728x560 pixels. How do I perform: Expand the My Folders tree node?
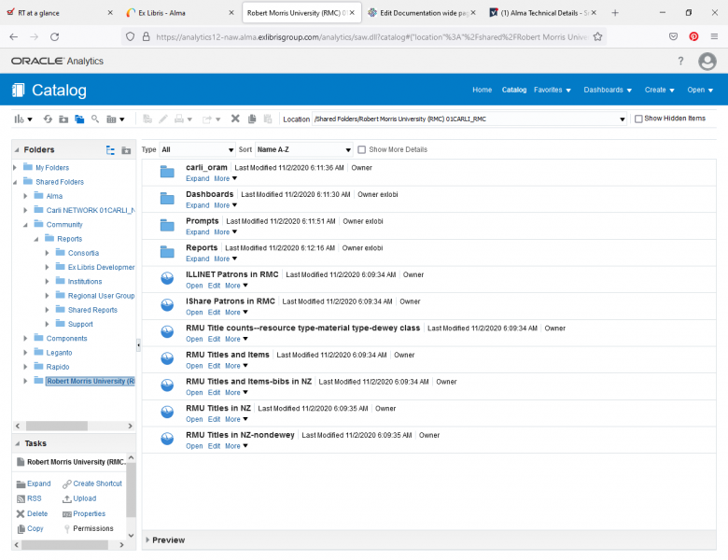15,168
